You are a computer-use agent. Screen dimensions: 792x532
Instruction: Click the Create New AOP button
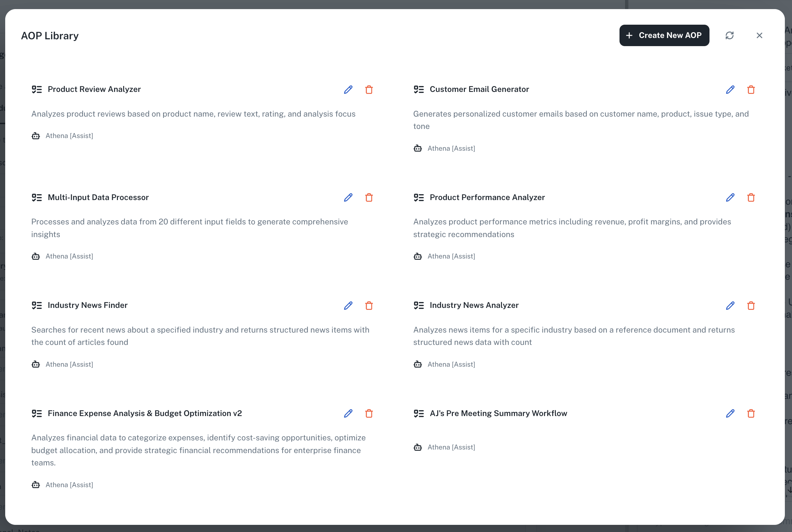664,35
